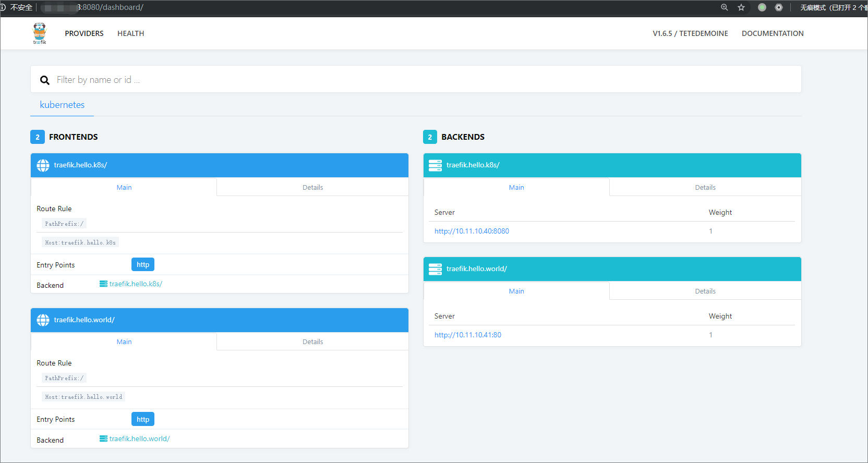Click PathPrefix:/ rule in traefik.hello.k8s/ frontend
The image size is (868, 463).
pyautogui.click(x=64, y=224)
